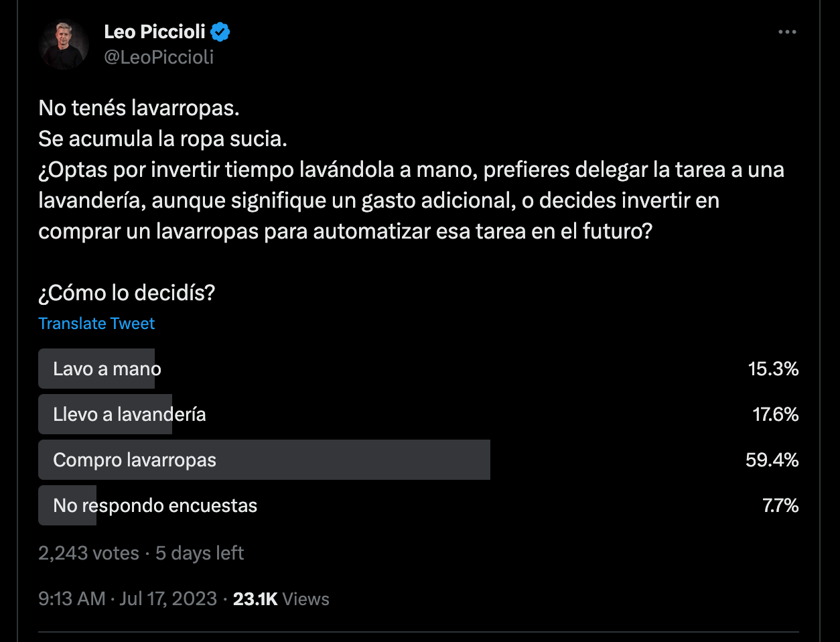Click the blue verified badge
This screenshot has height=642, width=840.
click(220, 31)
